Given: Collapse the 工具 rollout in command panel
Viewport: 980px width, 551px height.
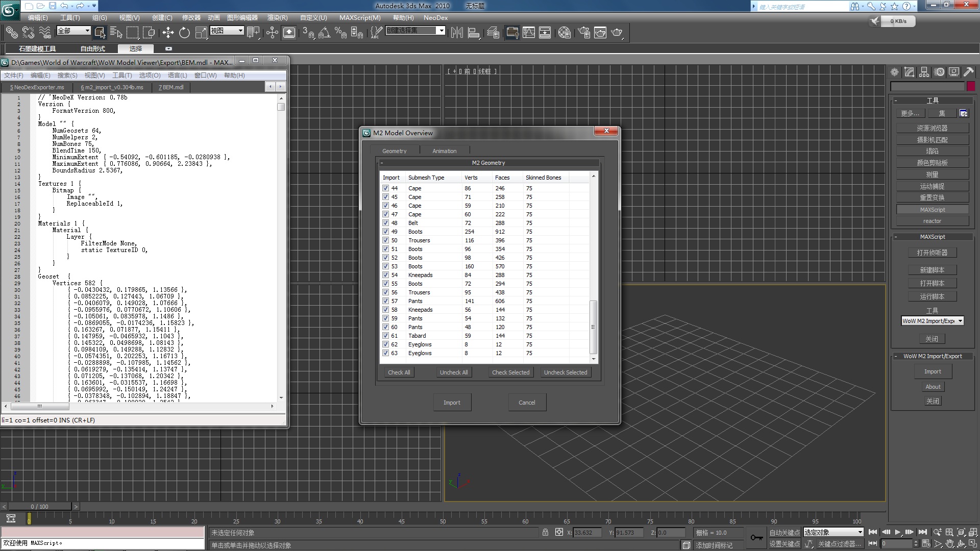Looking at the screenshot, I should (x=932, y=101).
